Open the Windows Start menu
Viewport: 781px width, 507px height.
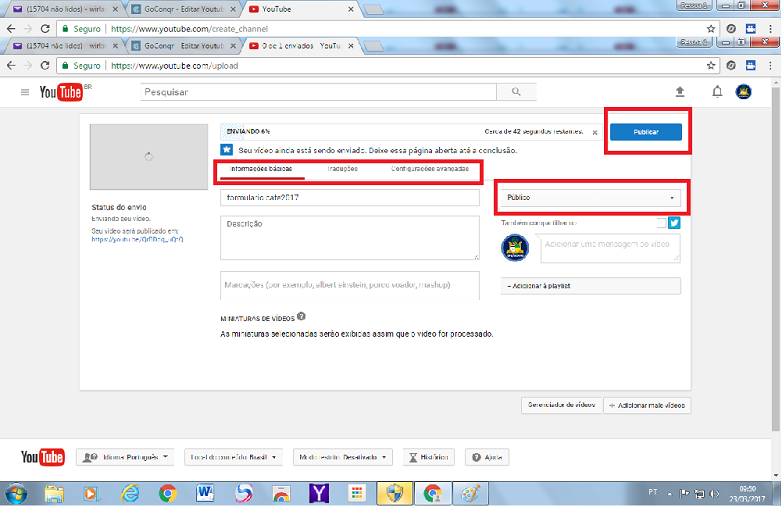click(16, 494)
